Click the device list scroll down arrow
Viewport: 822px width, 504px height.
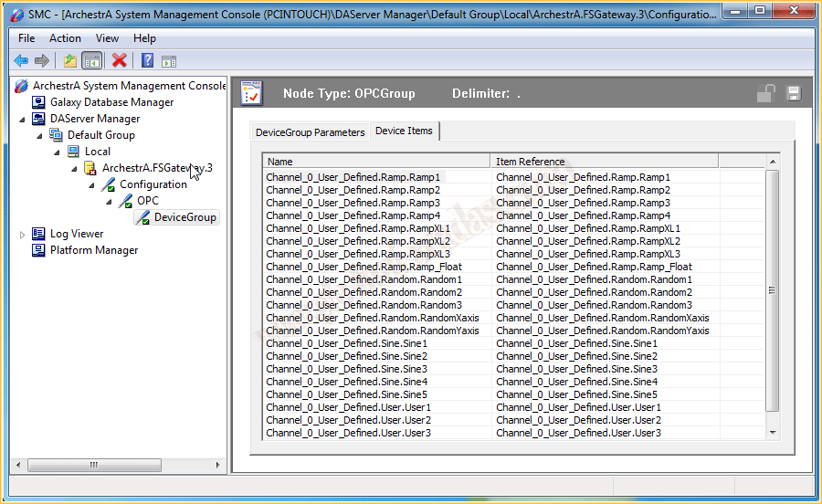pos(773,433)
